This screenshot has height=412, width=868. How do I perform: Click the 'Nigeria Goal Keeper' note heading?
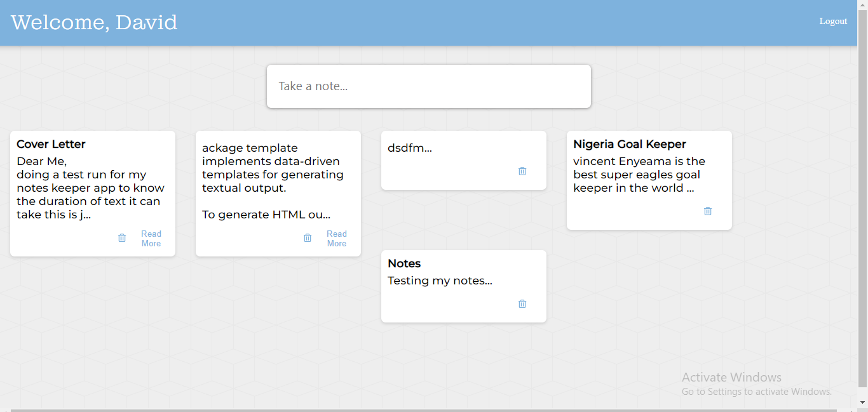click(629, 145)
